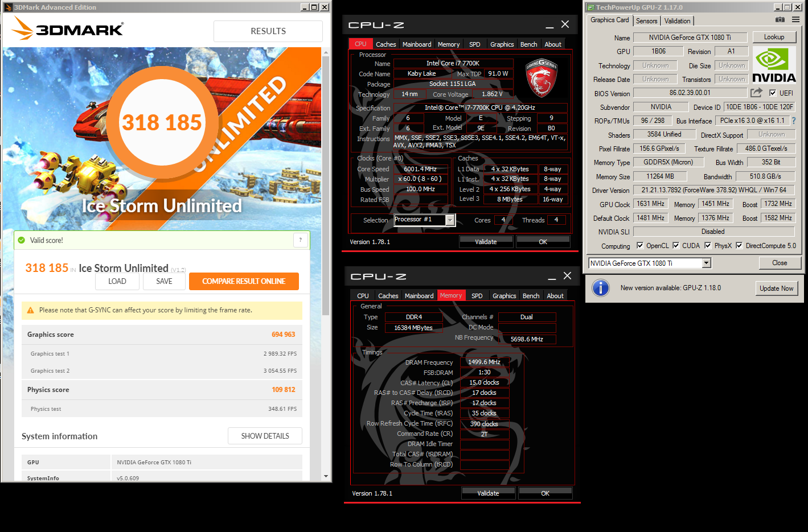Click the Graphics score value 694 963
Screen dimensions: 808x532
tap(283, 335)
